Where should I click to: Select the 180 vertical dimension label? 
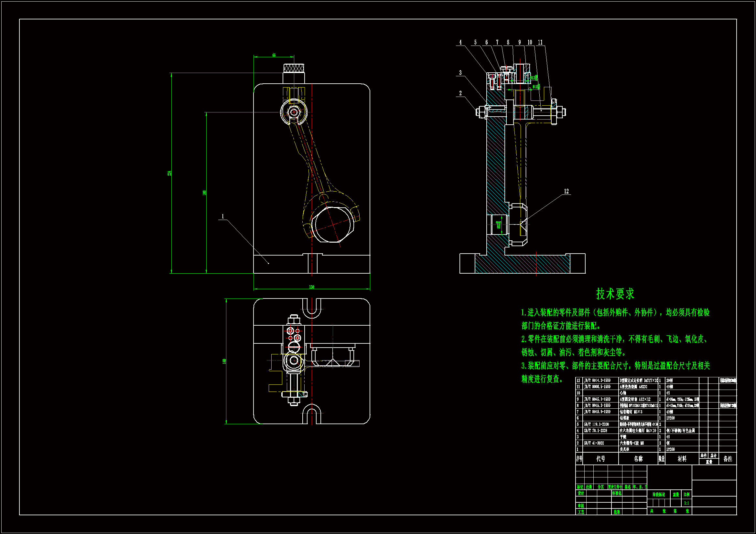[204, 193]
